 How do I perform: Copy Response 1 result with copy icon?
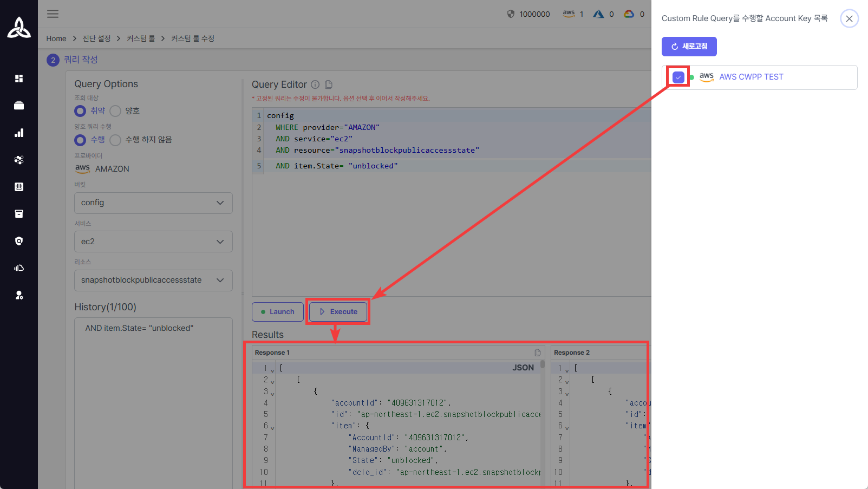coord(538,353)
